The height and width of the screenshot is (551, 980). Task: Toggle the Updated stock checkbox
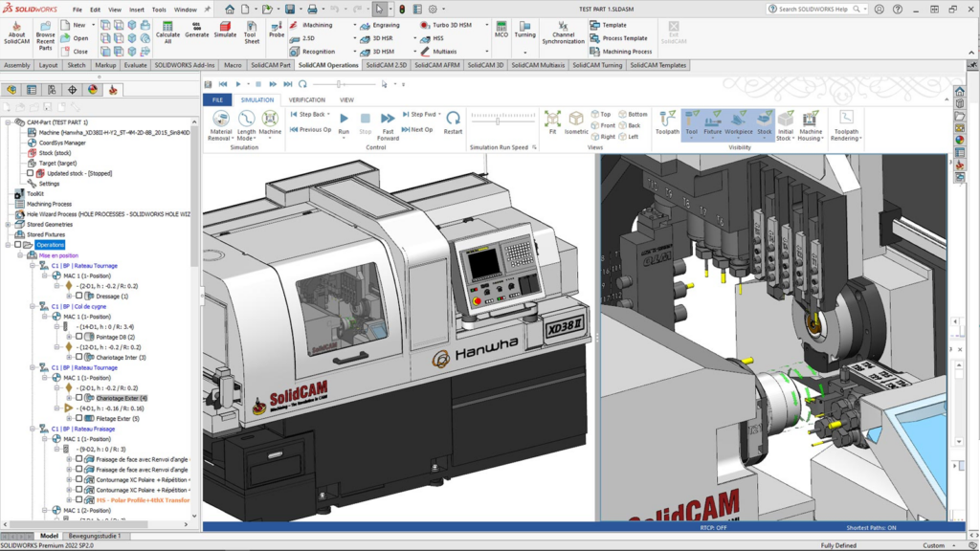pyautogui.click(x=30, y=173)
